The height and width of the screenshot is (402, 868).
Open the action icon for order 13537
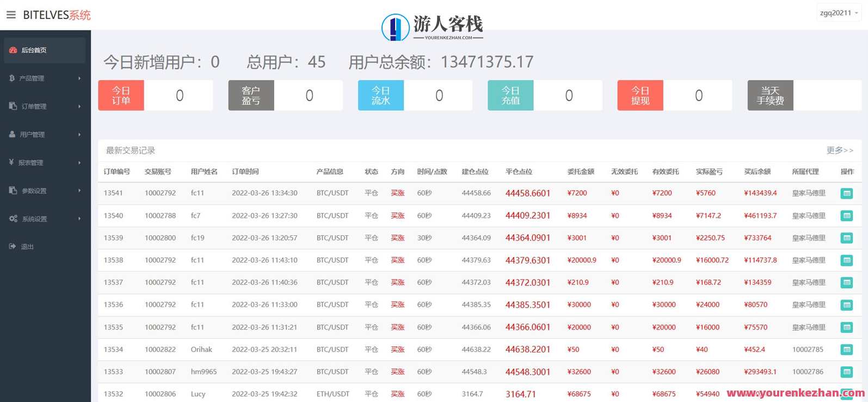pos(847,283)
